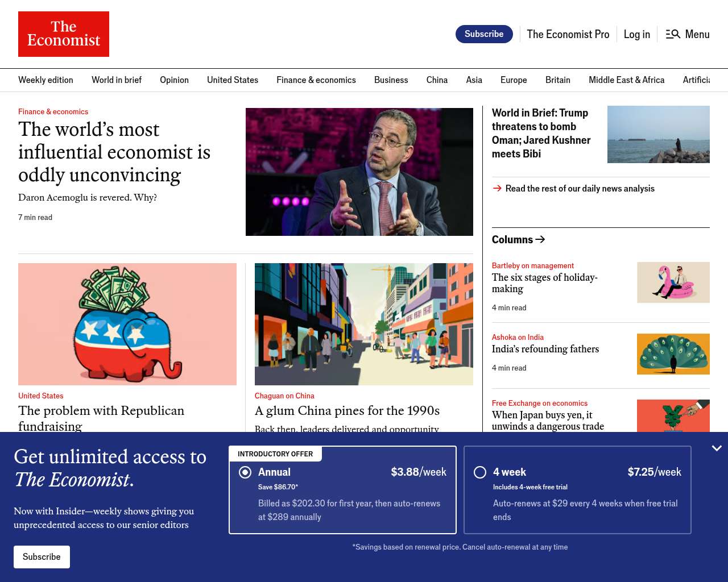Click Free Exchange on economics tag
728x582 pixels.
click(540, 403)
